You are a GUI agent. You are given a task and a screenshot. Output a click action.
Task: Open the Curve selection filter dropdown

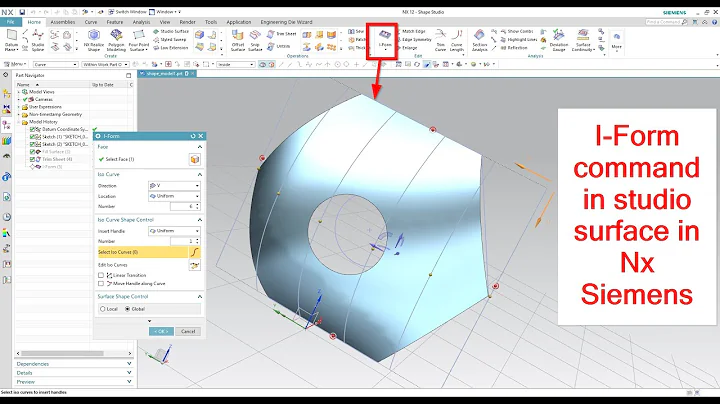pyautogui.click(x=55, y=64)
